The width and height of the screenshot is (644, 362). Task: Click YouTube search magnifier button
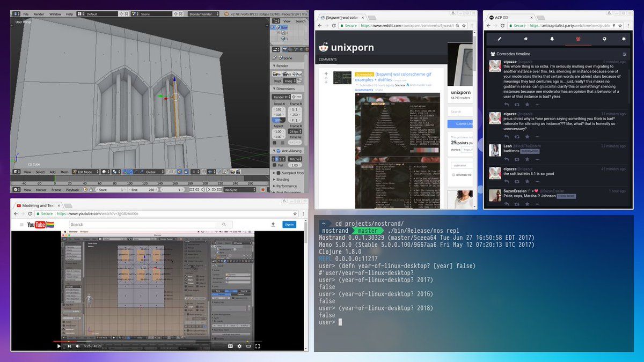point(224,225)
